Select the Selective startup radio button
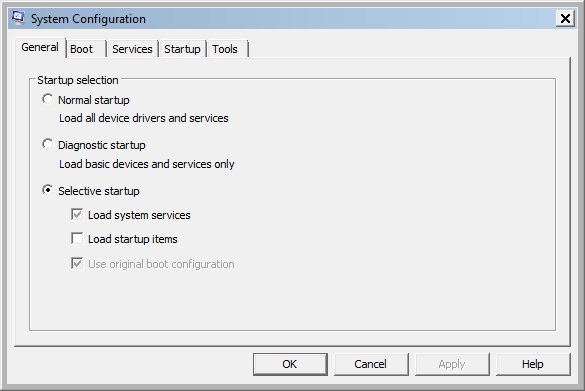 coord(47,190)
